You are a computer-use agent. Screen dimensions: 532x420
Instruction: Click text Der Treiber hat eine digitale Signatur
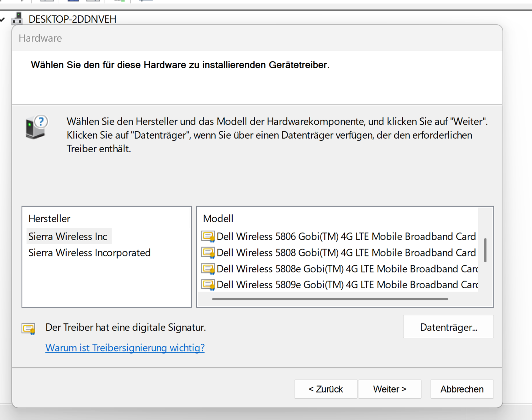tap(126, 327)
